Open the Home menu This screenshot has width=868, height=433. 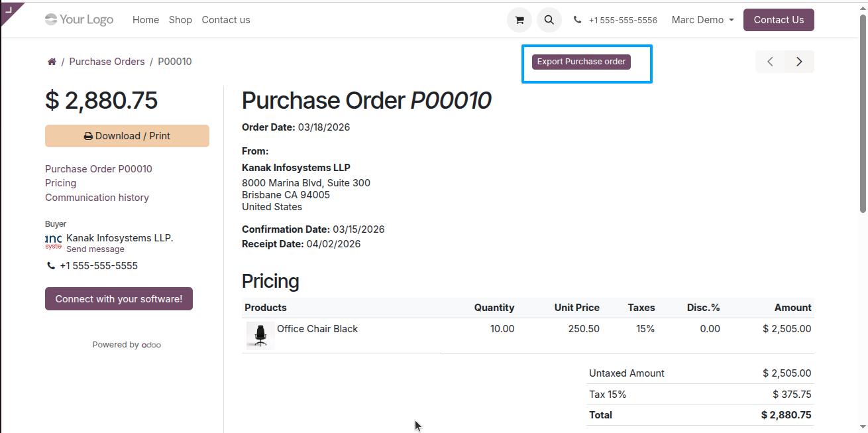[x=146, y=20]
